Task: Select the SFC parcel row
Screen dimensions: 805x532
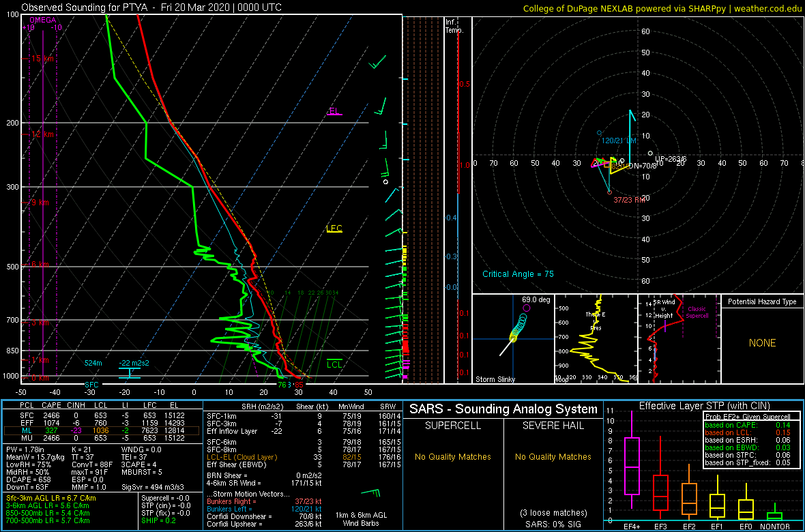Action: pos(102,415)
